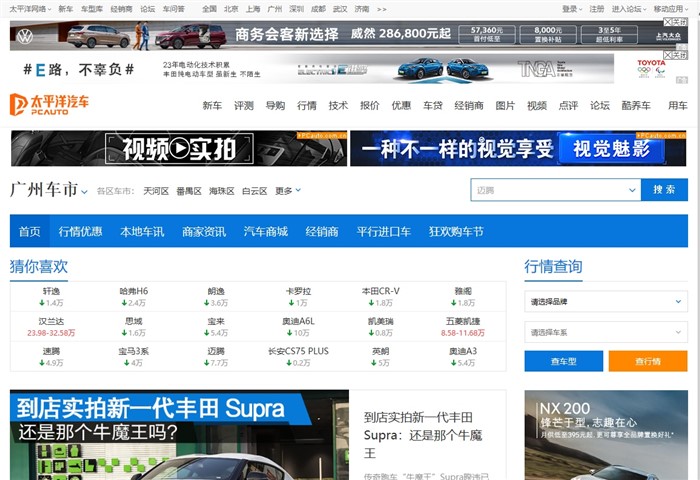The image size is (700, 480).
Task: Choose the 天河区 district link
Action: pos(156,191)
